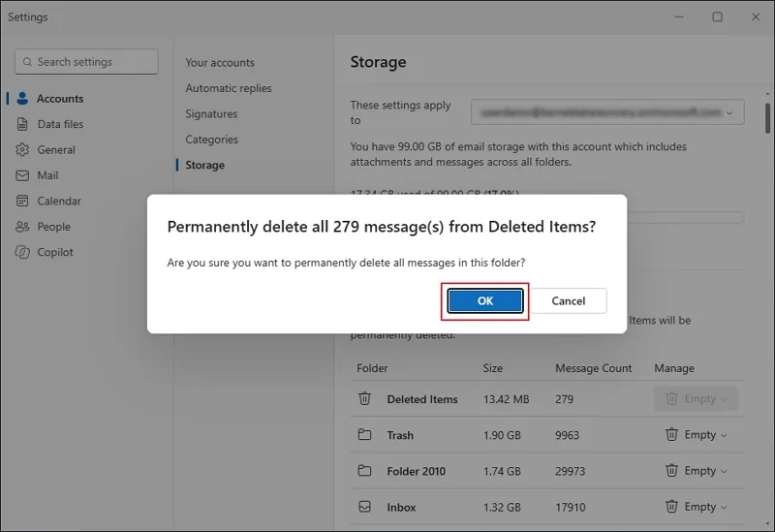Expand the Empty dropdown for Trash
The width and height of the screenshot is (775, 532).
(696, 434)
